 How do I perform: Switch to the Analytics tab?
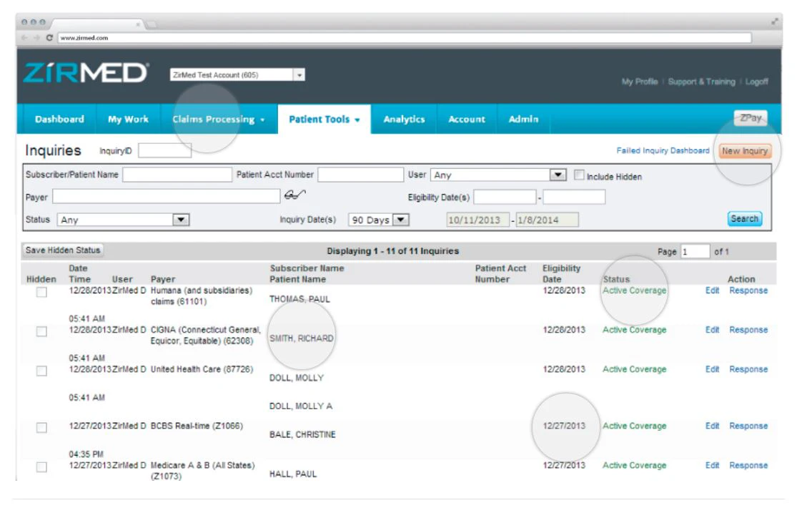404,119
